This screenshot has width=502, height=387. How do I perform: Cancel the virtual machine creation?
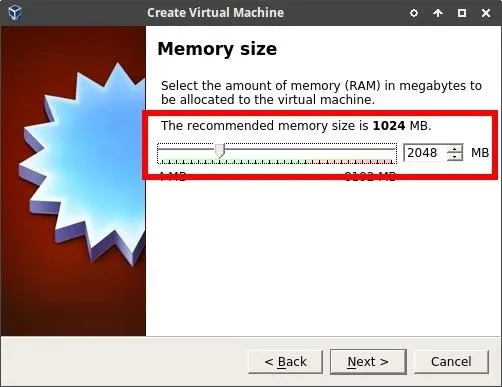[451, 362]
